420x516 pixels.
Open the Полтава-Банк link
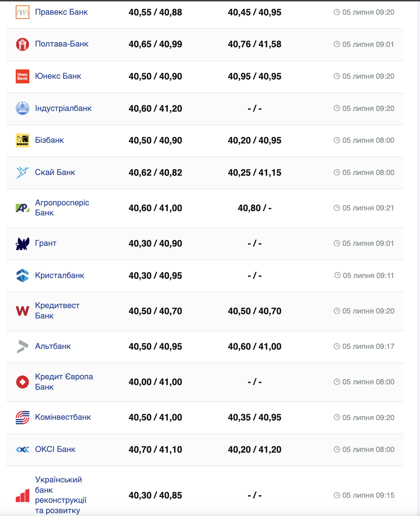62,44
